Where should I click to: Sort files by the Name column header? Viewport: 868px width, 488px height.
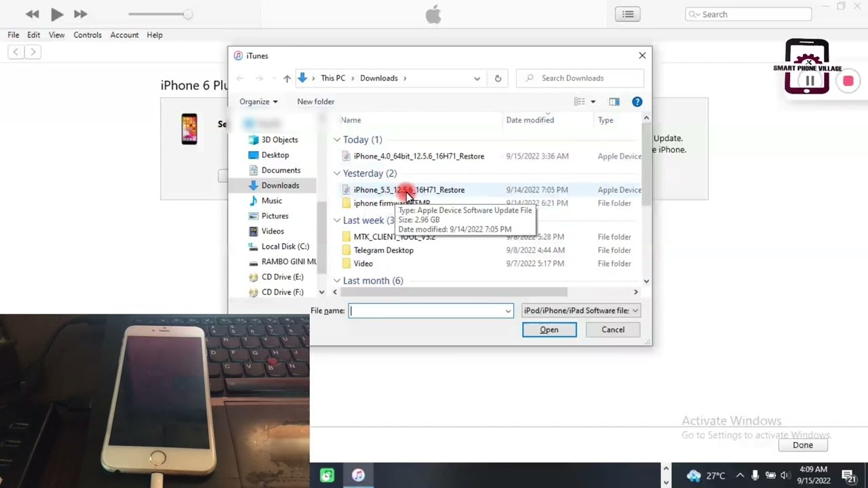[351, 120]
